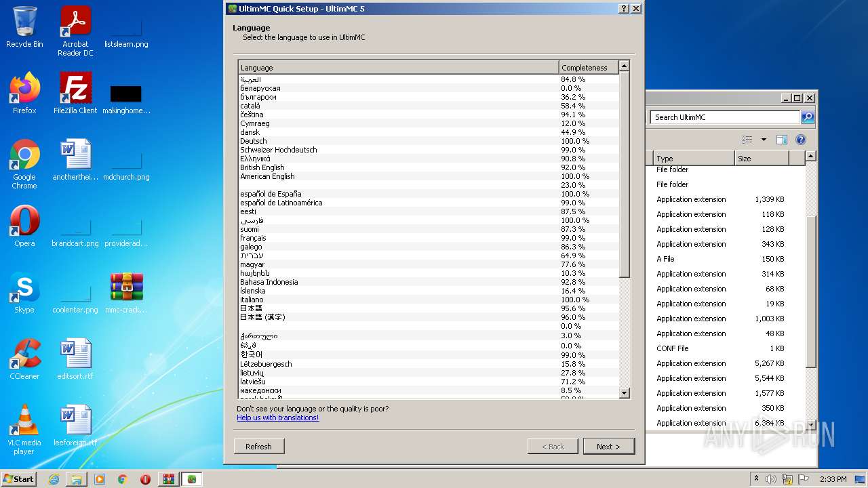Click clock showing 2:33 PM
Image resolution: width=868 pixels, height=488 pixels.
coord(833,479)
